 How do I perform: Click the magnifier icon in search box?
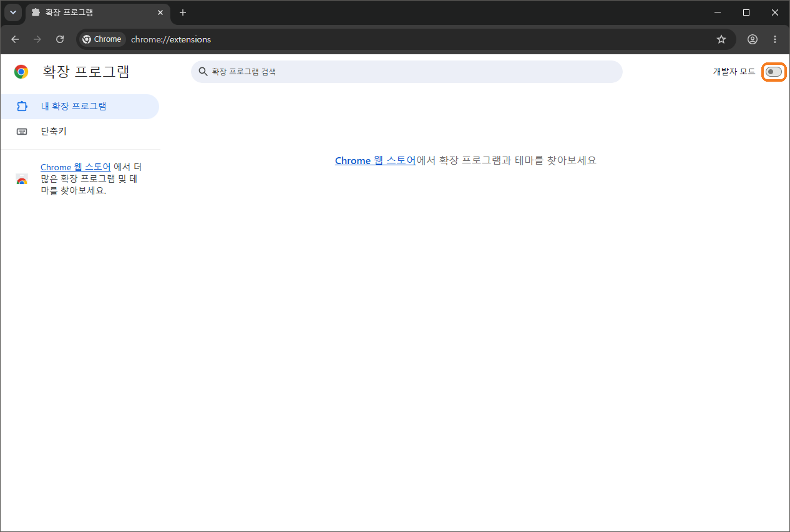pos(203,72)
